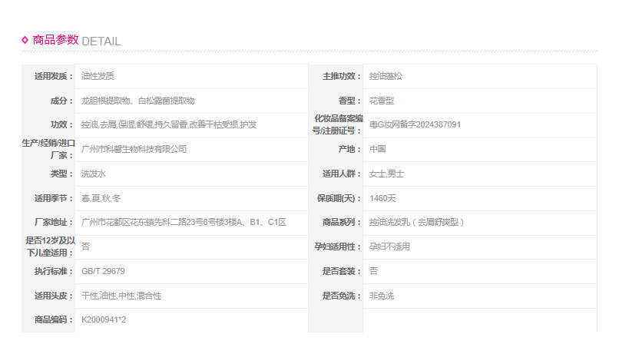Click the 孕妇不适用 pregnancy suitability value
619x364 pixels.
click(x=389, y=247)
